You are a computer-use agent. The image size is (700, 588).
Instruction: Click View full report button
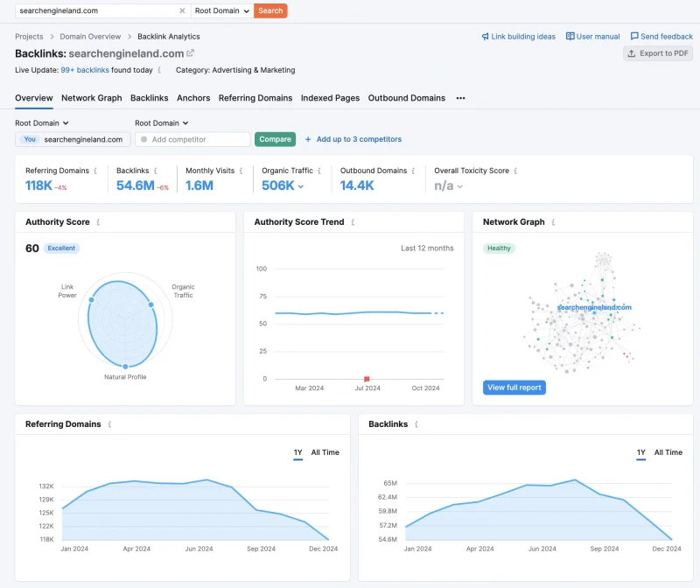coord(514,388)
